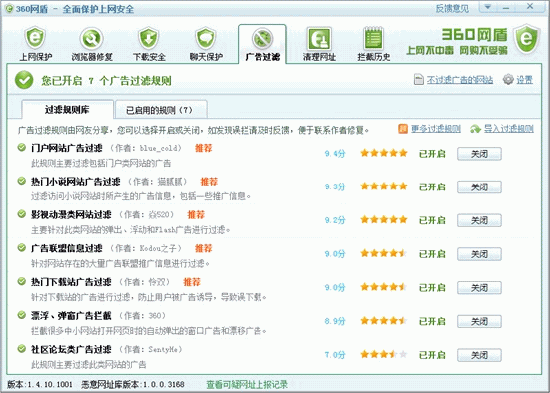Click green check icon of 社区论坛类广告过滤

point(22,348)
